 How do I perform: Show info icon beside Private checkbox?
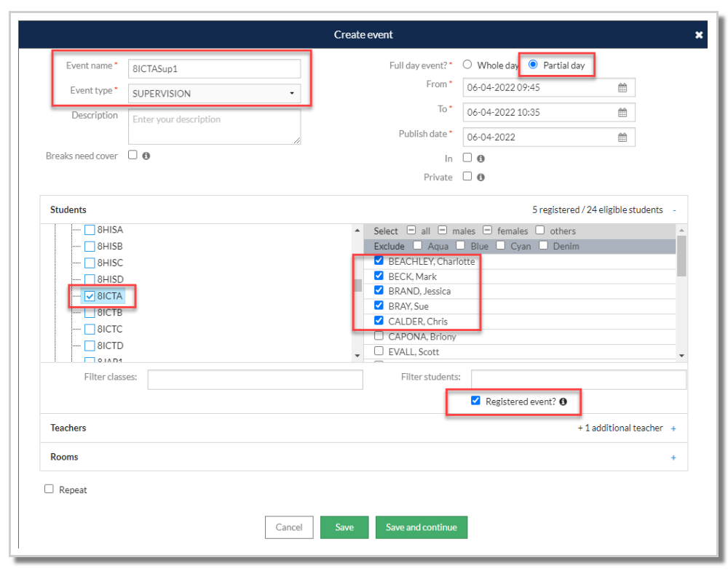(x=481, y=177)
